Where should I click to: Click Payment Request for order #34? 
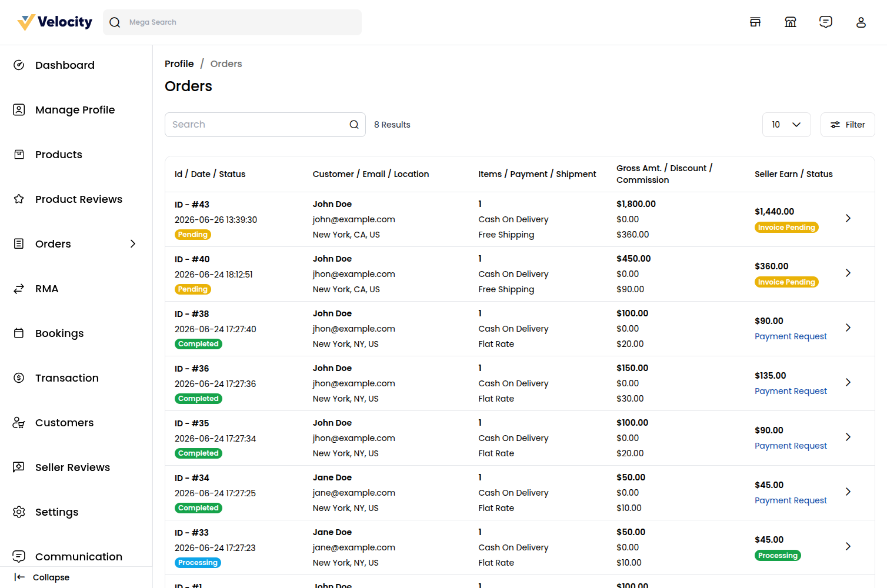[x=791, y=500]
